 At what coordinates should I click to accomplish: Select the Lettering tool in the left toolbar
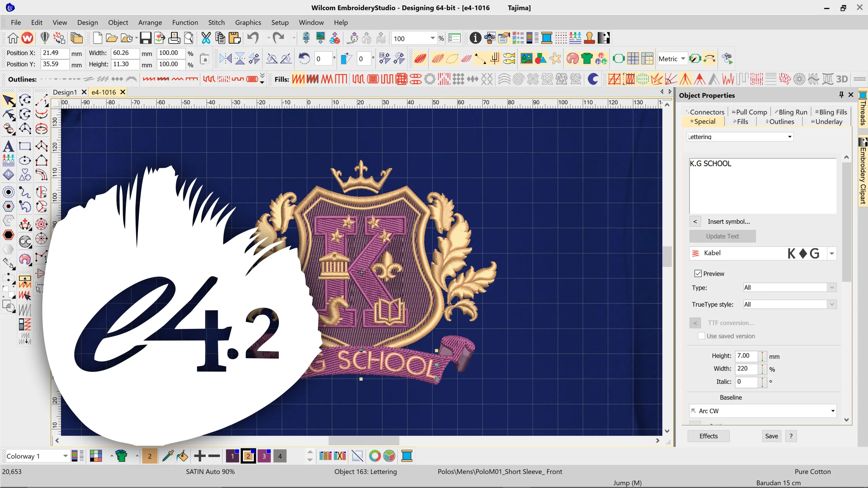(8, 146)
